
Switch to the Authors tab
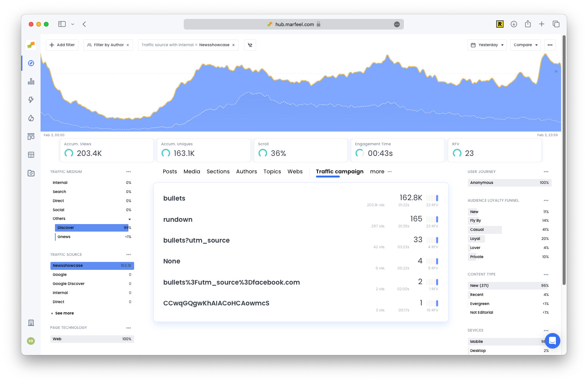coord(246,171)
